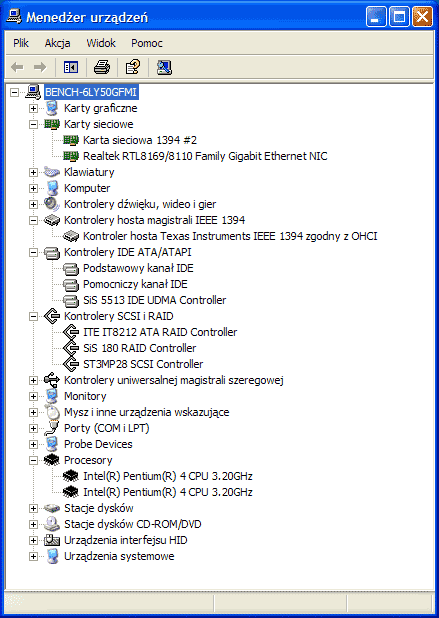The width and height of the screenshot is (439, 618).
Task: Expand the Stacje dysków CD-ROM/DVD node
Action: (x=33, y=524)
